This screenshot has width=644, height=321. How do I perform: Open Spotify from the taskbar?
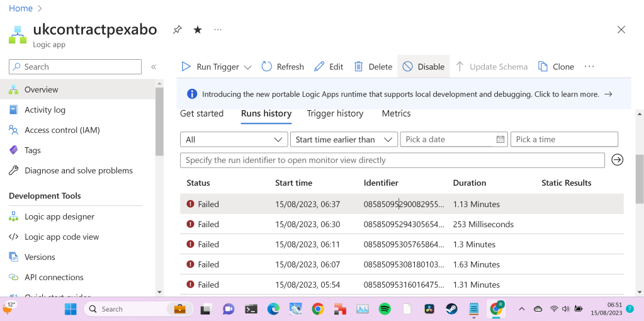tap(385, 308)
